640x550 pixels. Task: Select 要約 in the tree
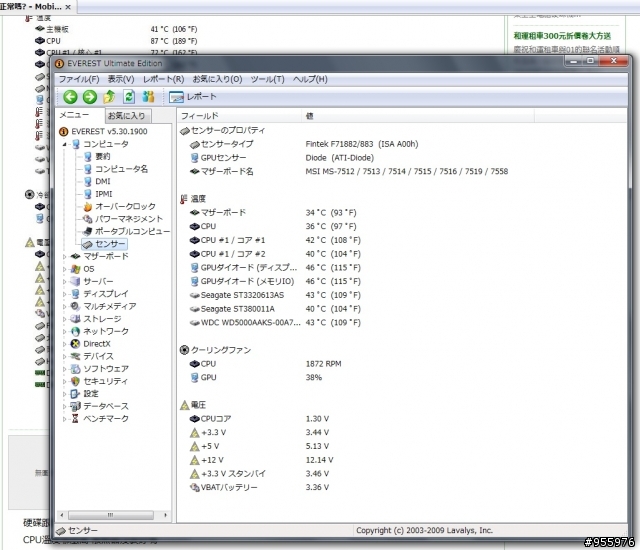point(102,156)
